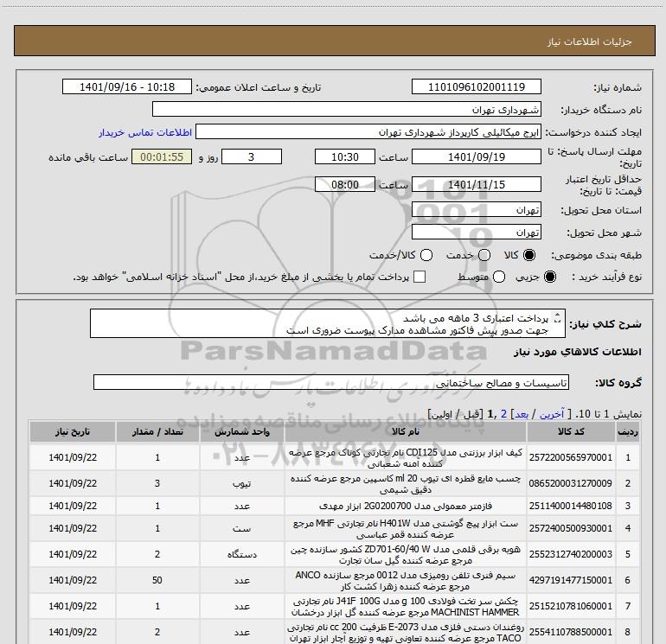Click quantity 50 in row 6
The image size is (666, 644).
click(157, 580)
